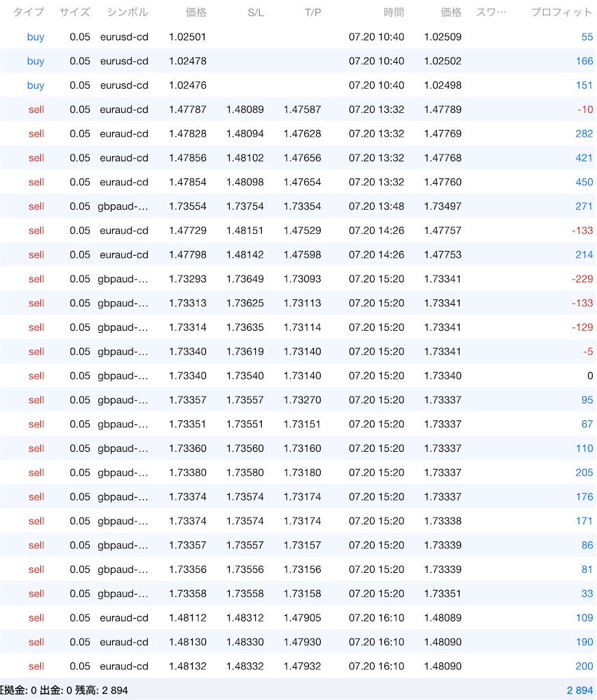597x700 pixels.
Task: Select open price 1.02476 cell
Action: (187, 85)
